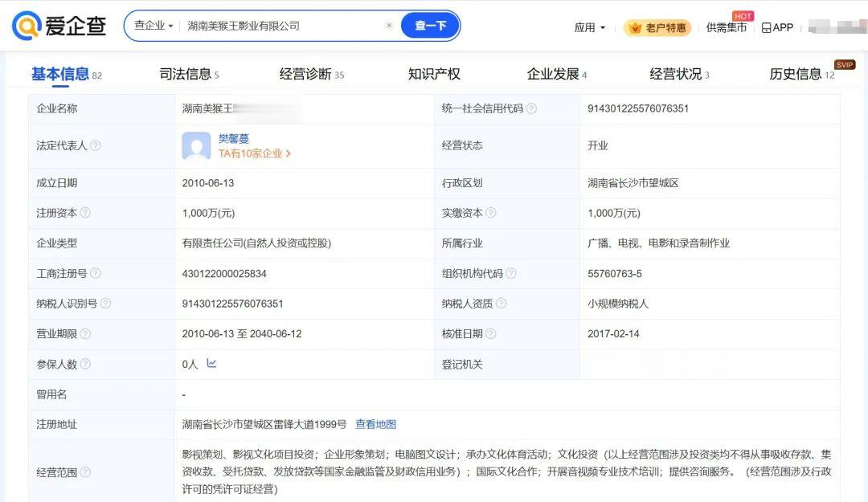This screenshot has height=502, width=868.
Task: Click the help icon next to 核准日期
Action: pyautogui.click(x=491, y=334)
